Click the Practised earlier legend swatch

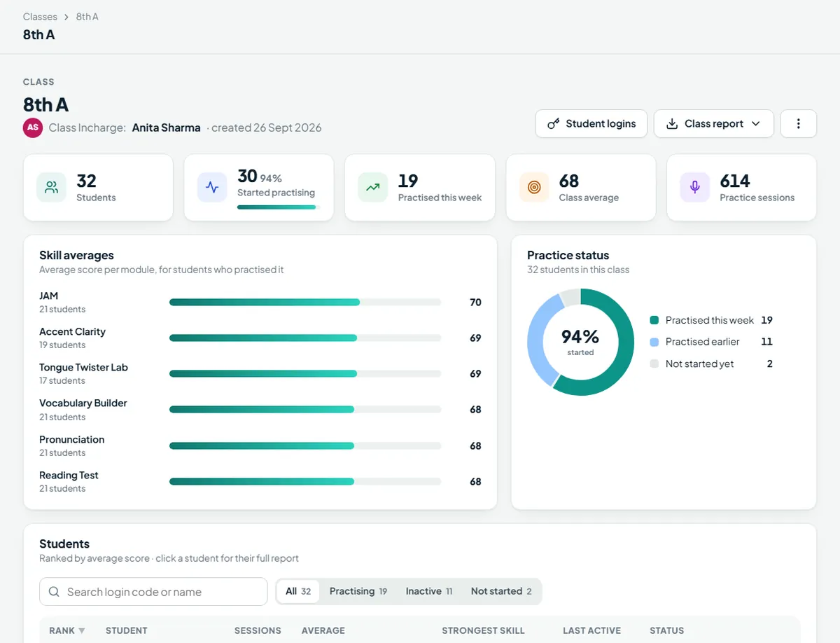654,342
